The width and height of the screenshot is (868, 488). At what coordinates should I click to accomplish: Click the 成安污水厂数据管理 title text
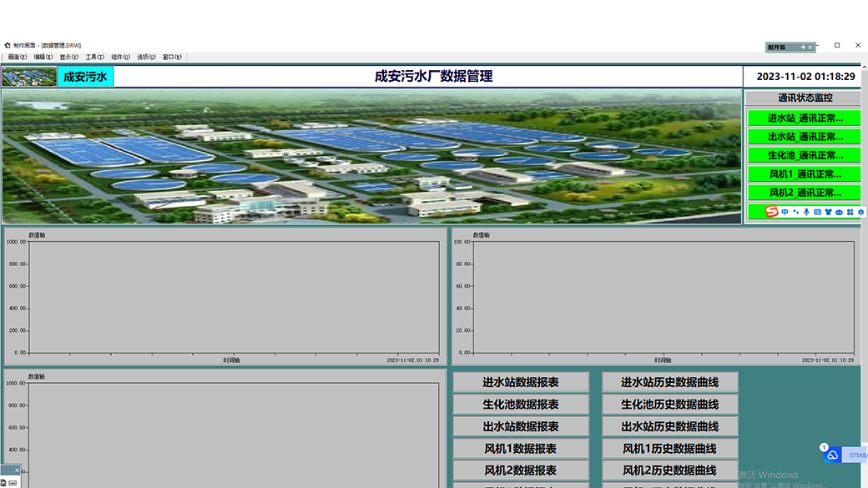(433, 77)
